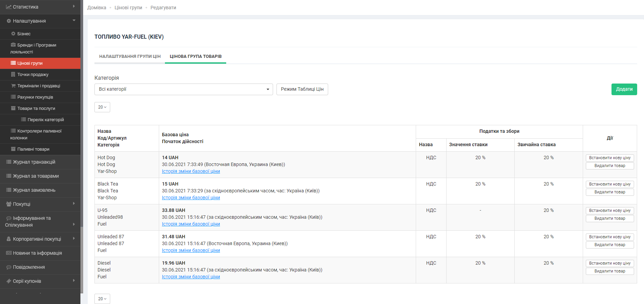Click Режим Таблиці Цін button
644x304 pixels.
point(302,89)
